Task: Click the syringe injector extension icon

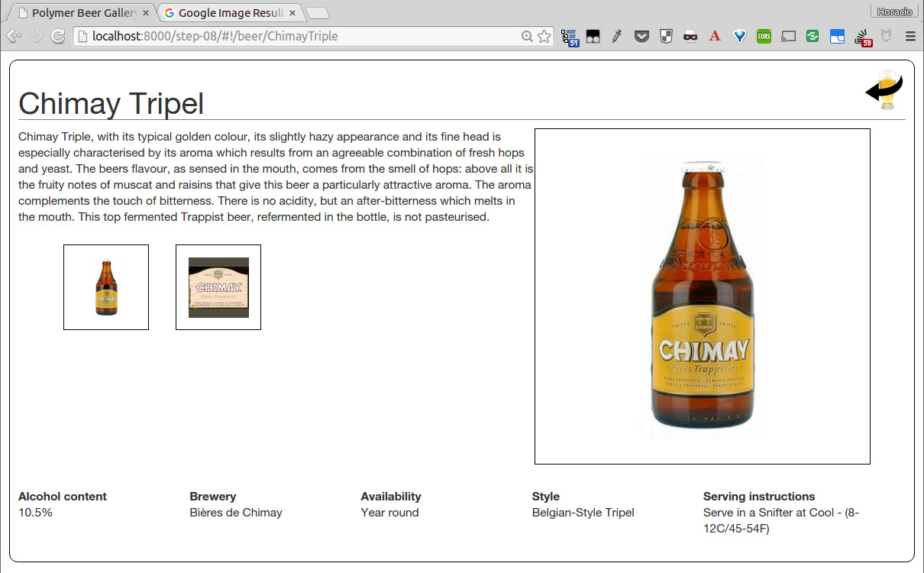Action: 617,36
